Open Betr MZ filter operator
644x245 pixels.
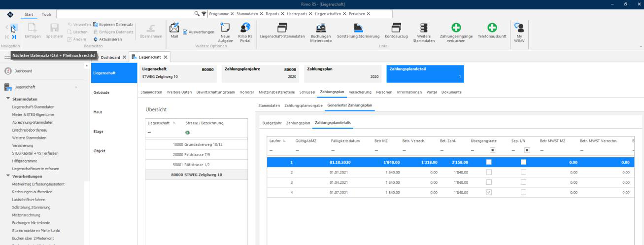coord(376,150)
